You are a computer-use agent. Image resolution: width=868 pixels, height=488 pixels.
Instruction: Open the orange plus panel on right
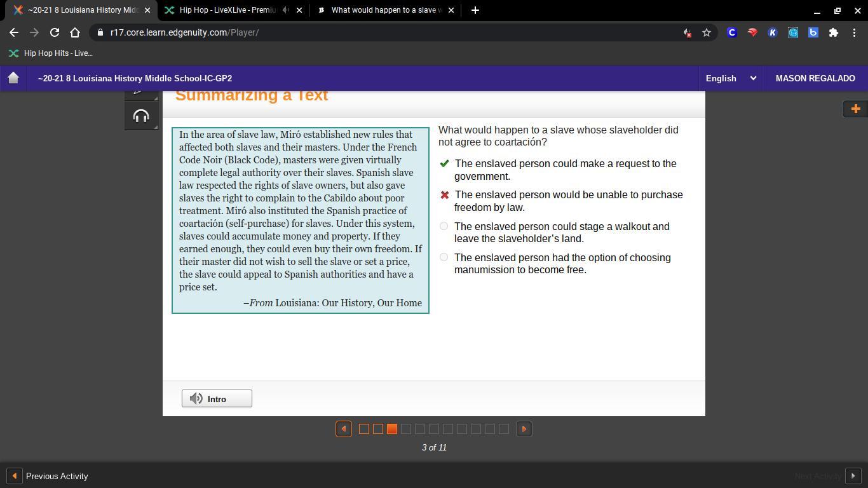tap(855, 109)
